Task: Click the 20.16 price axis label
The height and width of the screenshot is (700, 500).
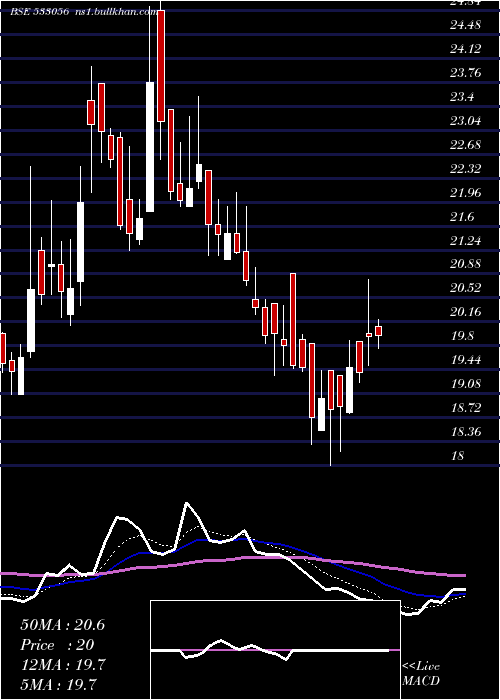Action: pyautogui.click(x=466, y=312)
